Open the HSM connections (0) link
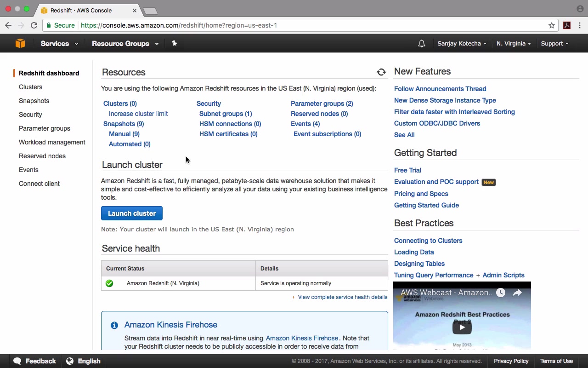The width and height of the screenshot is (588, 368). click(x=230, y=124)
